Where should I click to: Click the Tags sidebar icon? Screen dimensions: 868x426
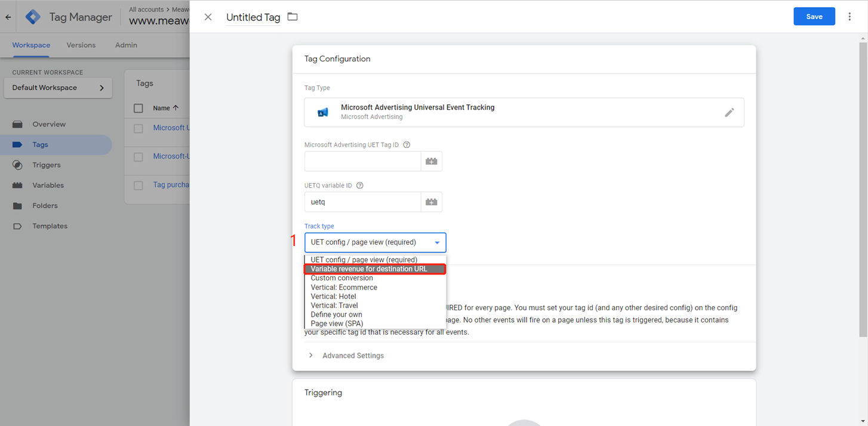pyautogui.click(x=17, y=144)
